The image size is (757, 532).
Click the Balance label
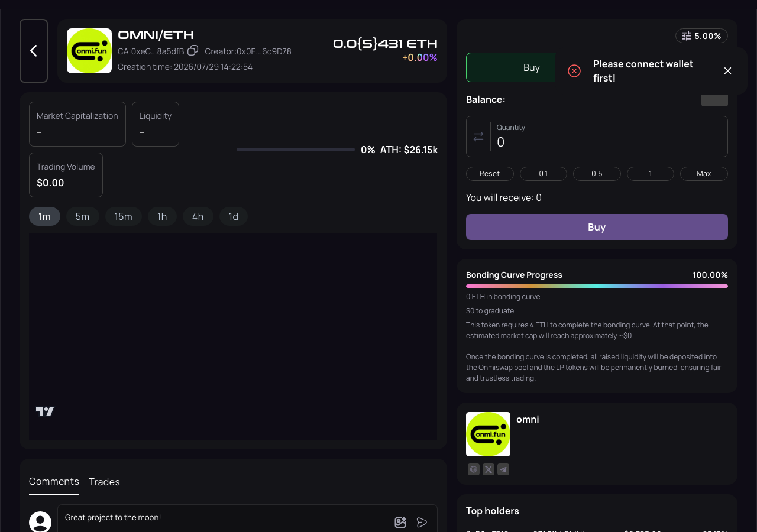pyautogui.click(x=486, y=99)
